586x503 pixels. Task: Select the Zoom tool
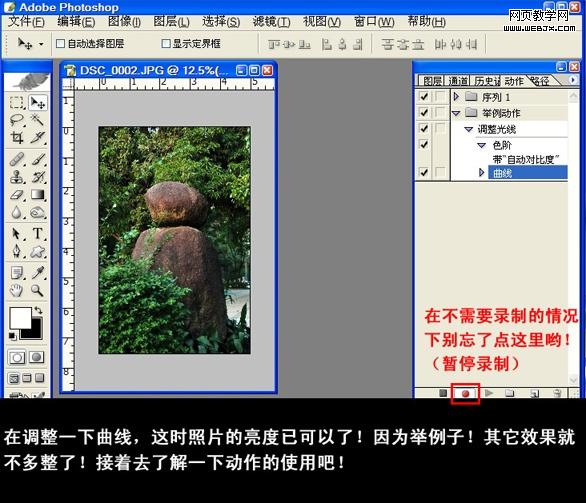click(38, 290)
